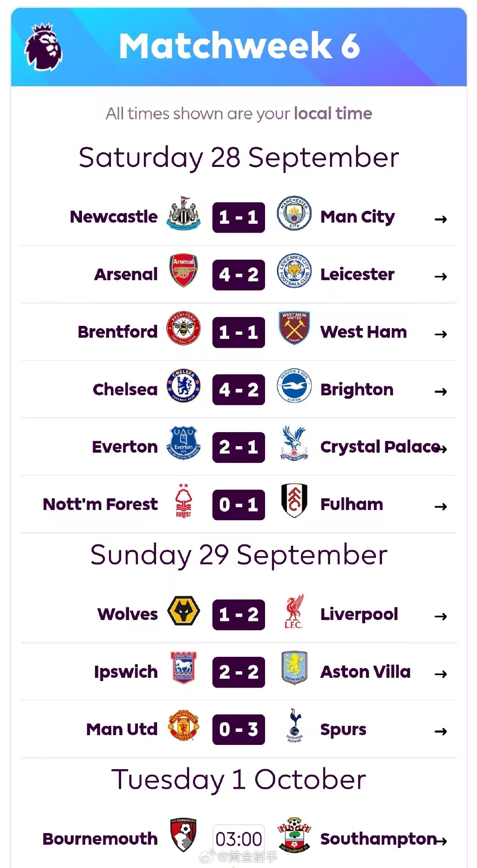Click the Spurs cockerel crest
This screenshot has width=477, height=868.
294,725
